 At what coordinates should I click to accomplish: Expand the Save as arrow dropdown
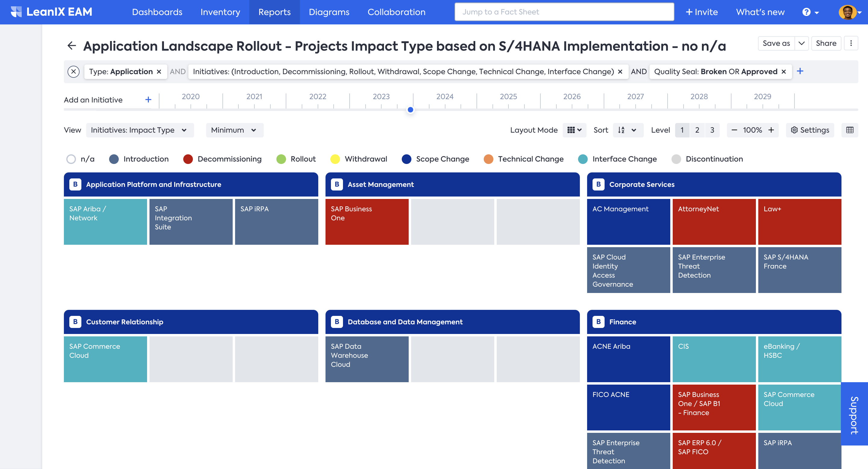coord(802,43)
